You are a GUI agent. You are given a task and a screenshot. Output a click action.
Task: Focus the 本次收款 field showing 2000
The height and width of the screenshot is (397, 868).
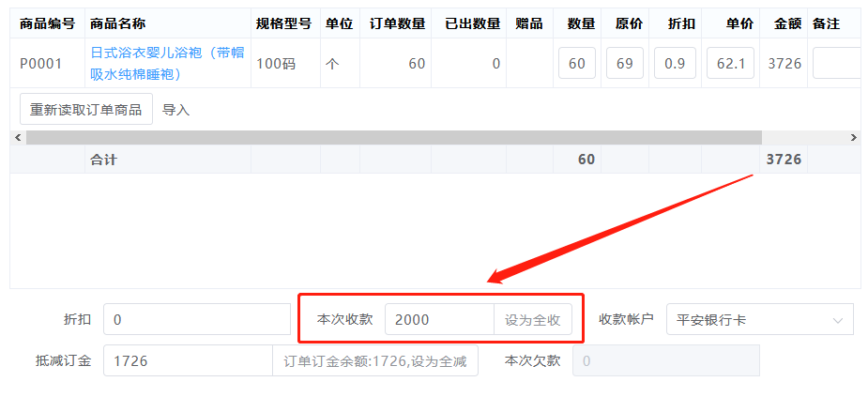tap(439, 320)
